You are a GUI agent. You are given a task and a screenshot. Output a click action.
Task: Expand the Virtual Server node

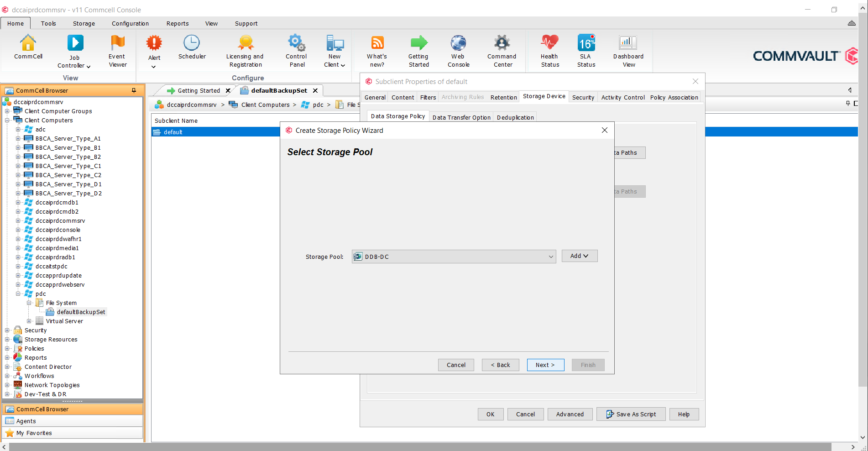(x=29, y=321)
